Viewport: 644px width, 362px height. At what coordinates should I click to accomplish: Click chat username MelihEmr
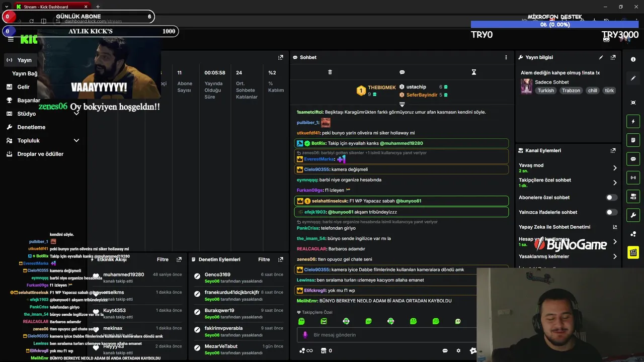306,301
